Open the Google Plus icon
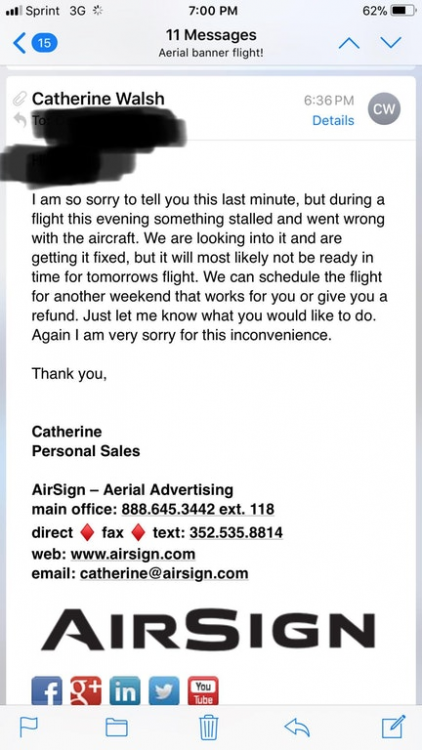Viewport: 422px width, 750px height. point(86,691)
